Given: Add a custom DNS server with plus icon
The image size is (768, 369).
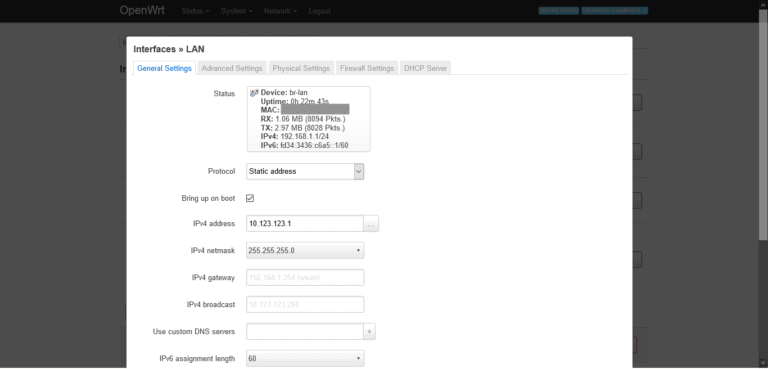Looking at the screenshot, I should (369, 332).
